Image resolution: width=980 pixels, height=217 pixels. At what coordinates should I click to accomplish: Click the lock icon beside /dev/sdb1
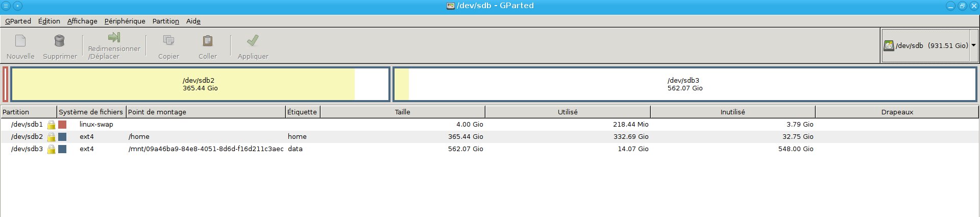[51, 125]
